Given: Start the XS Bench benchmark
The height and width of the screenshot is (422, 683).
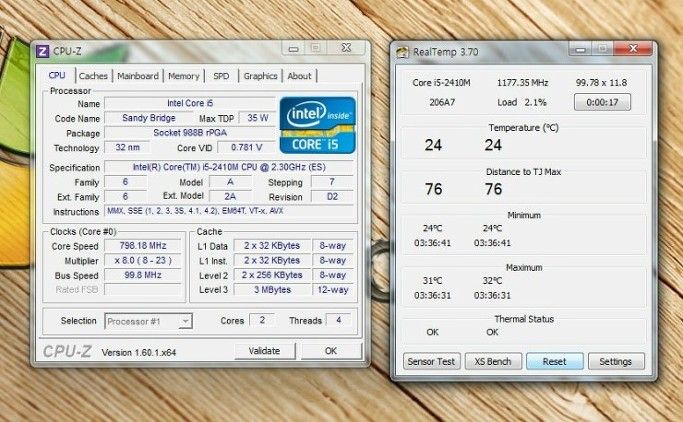Looking at the screenshot, I should click(x=493, y=361).
